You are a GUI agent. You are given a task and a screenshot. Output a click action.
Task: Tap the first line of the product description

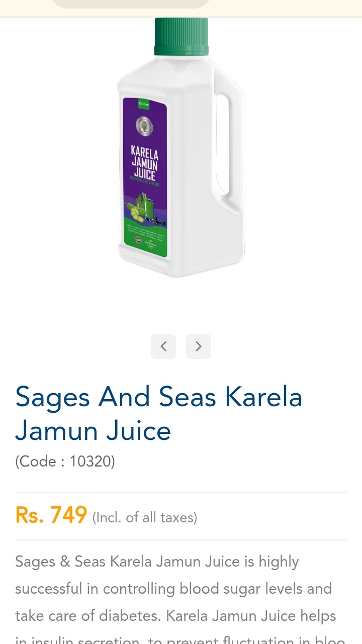(x=157, y=562)
